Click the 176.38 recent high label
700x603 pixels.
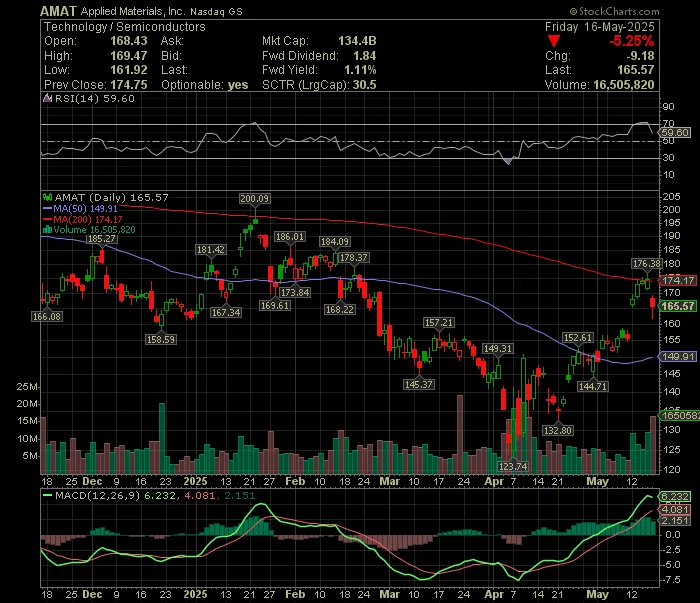(x=646, y=264)
